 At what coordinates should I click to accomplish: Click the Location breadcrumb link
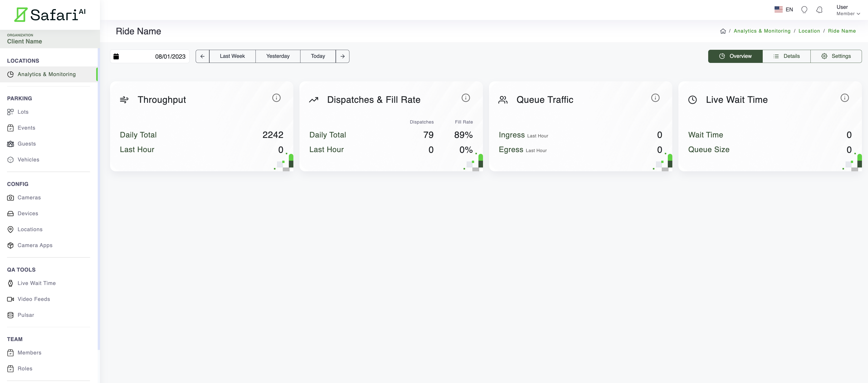point(809,31)
